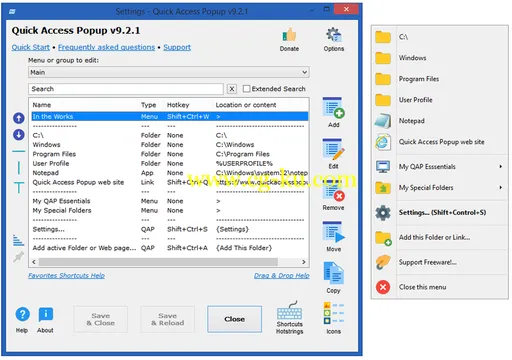Screen dimensions: 512x360
Task: Select Program Files in popup menu
Action: [440, 79]
